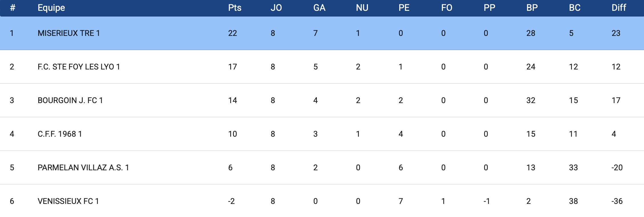Click the # rank column header
Viewport: 644px width, 217px height.
click(12, 8)
